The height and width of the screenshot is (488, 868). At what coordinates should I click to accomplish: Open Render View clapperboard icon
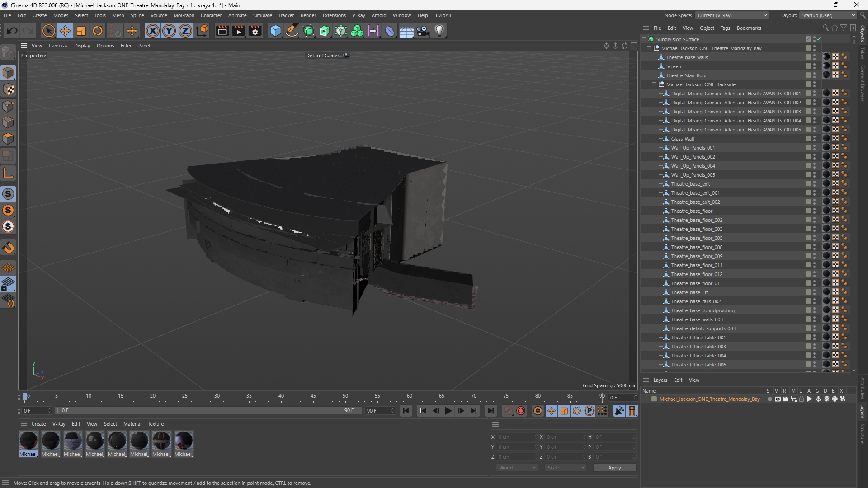222,31
